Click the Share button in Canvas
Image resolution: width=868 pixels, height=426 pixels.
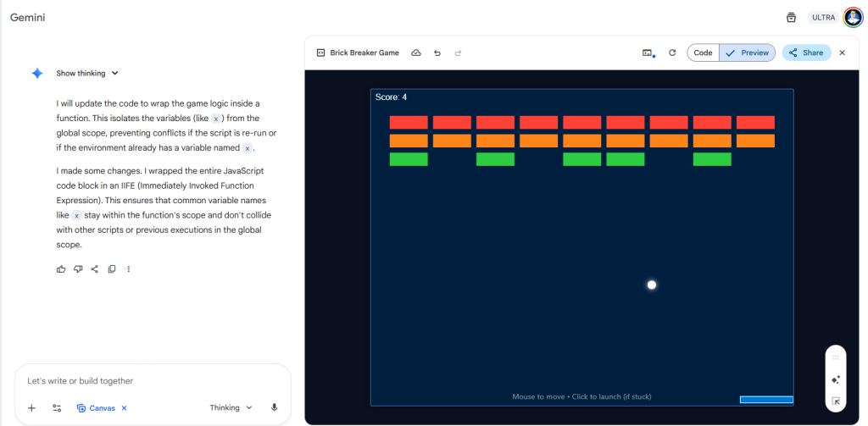point(805,53)
